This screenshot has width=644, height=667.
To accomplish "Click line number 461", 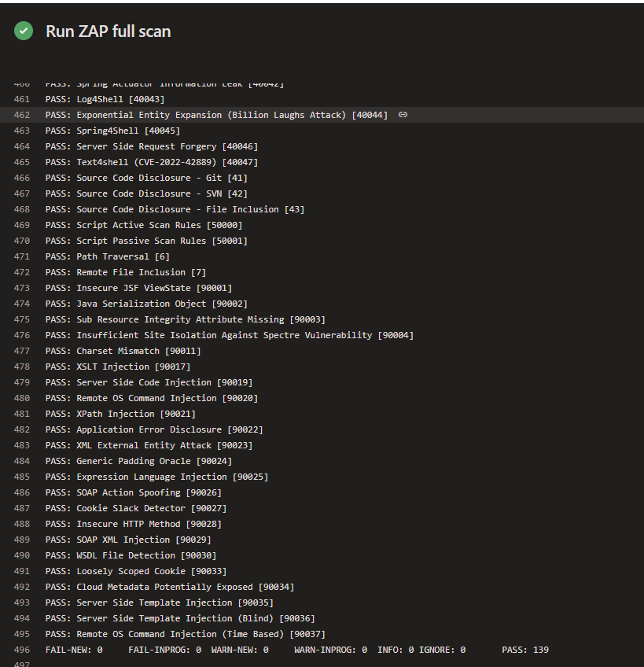I will click(22, 99).
